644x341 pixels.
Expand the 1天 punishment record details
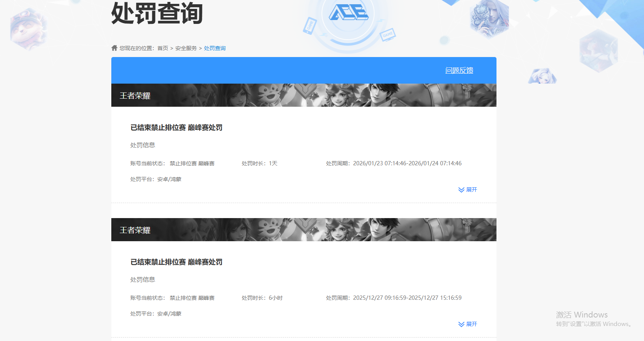point(468,190)
